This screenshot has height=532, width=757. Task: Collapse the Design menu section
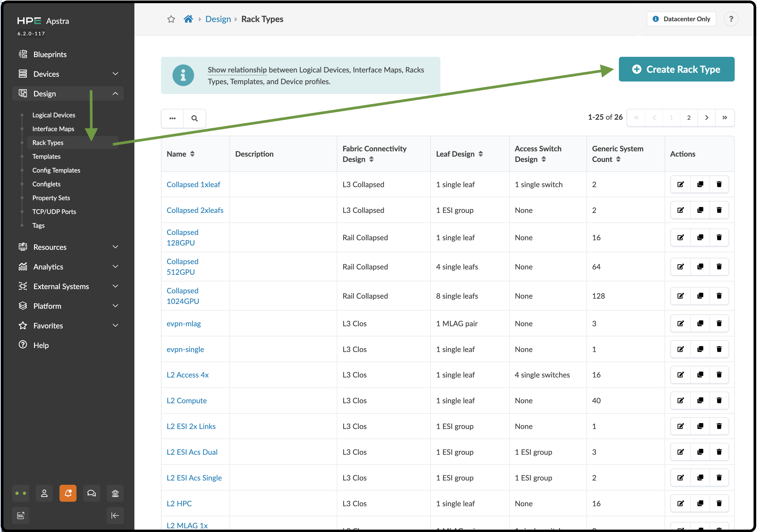coord(69,94)
